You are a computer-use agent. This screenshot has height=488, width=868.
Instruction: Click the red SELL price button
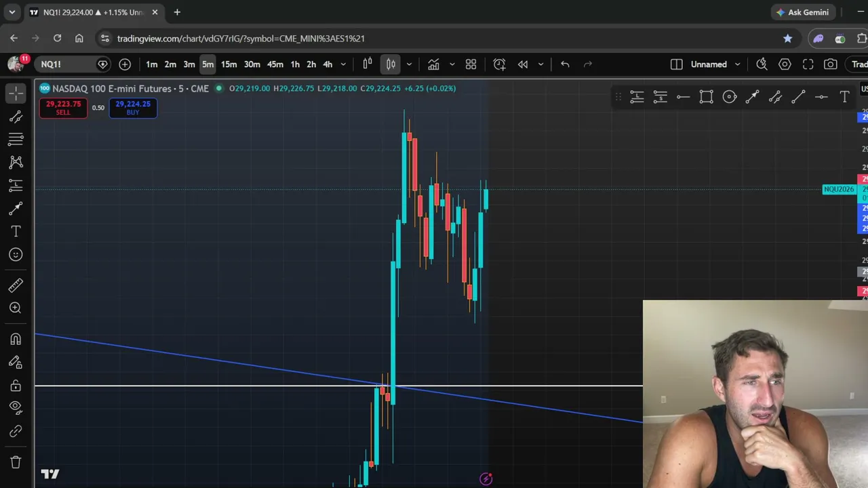pos(63,108)
